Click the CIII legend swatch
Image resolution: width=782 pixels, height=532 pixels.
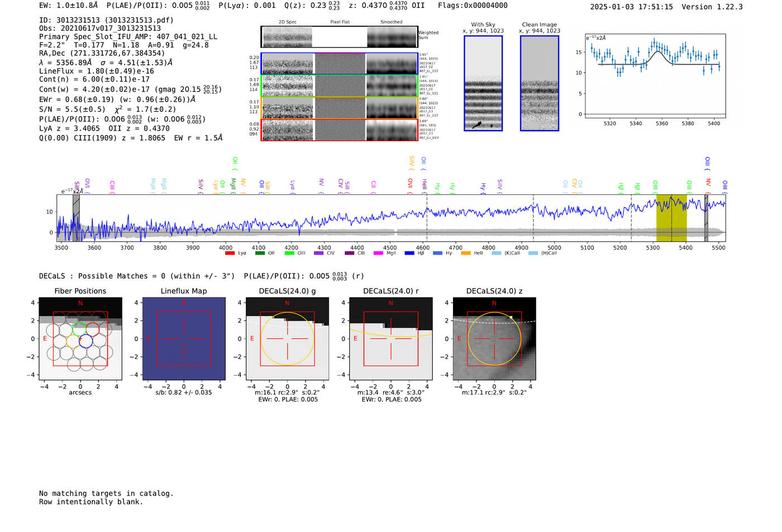click(350, 253)
